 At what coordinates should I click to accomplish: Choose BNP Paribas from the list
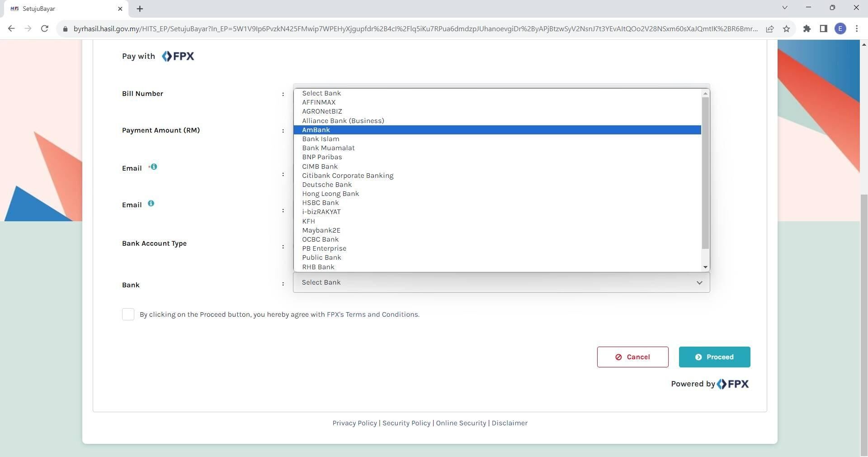pyautogui.click(x=497, y=157)
